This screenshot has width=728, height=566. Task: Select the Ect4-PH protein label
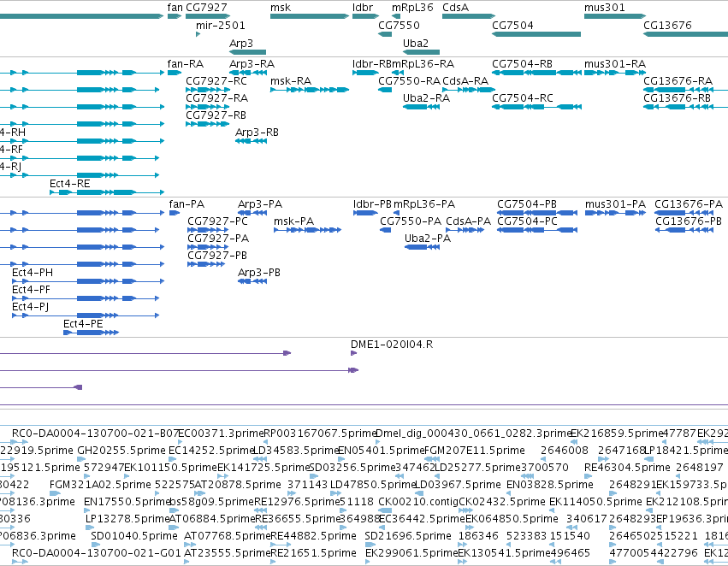(x=33, y=273)
